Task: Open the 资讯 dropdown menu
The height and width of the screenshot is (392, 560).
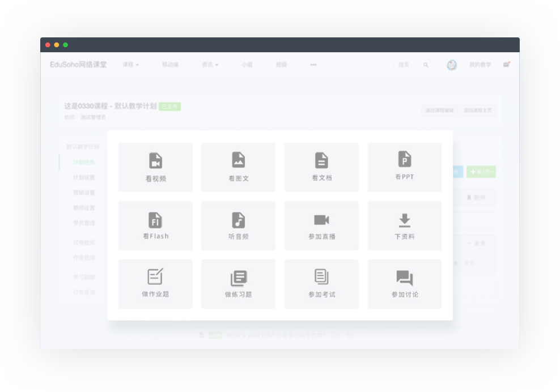Action: pyautogui.click(x=210, y=65)
